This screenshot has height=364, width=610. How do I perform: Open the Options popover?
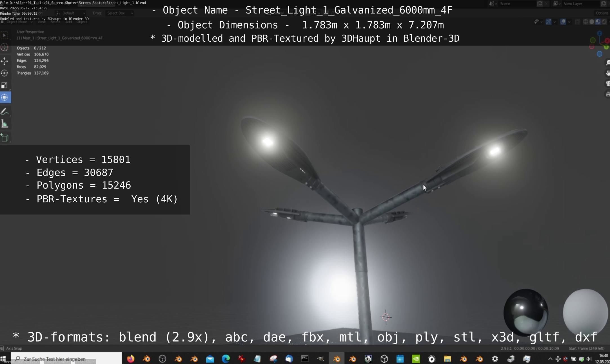602,13
